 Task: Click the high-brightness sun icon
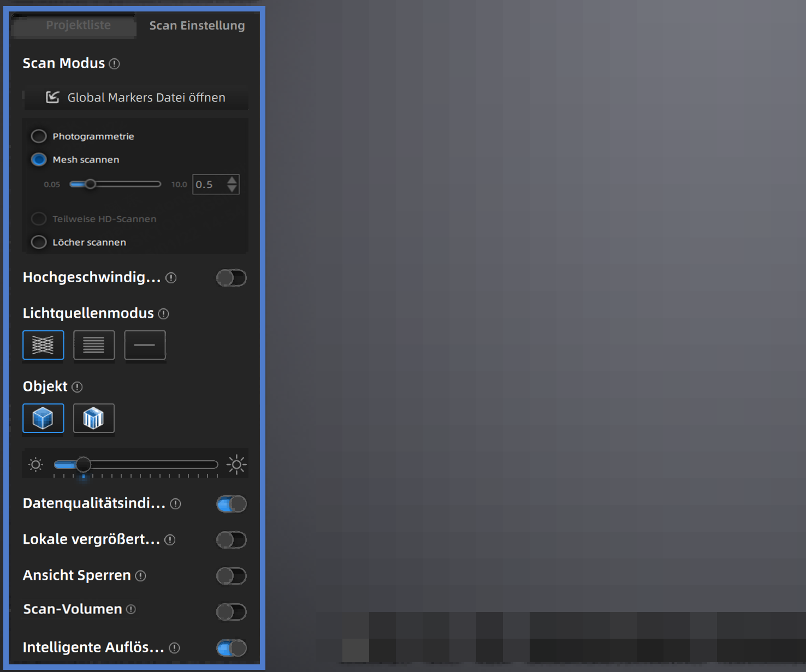[236, 465]
